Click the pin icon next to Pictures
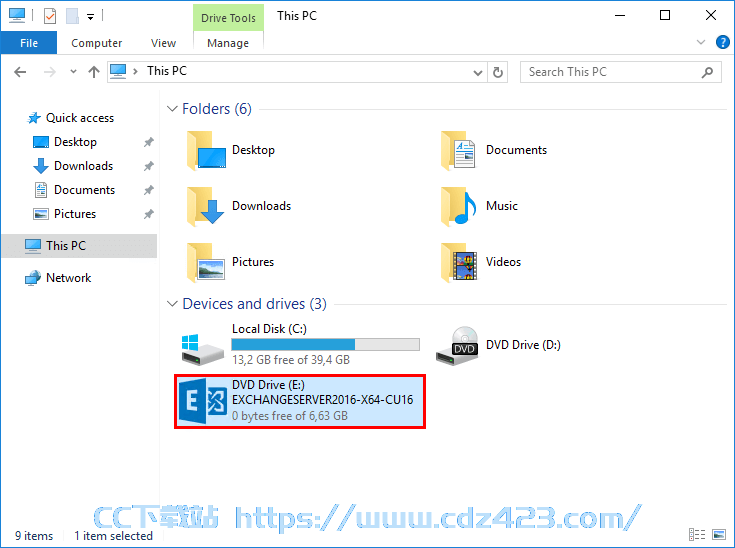 pos(149,214)
